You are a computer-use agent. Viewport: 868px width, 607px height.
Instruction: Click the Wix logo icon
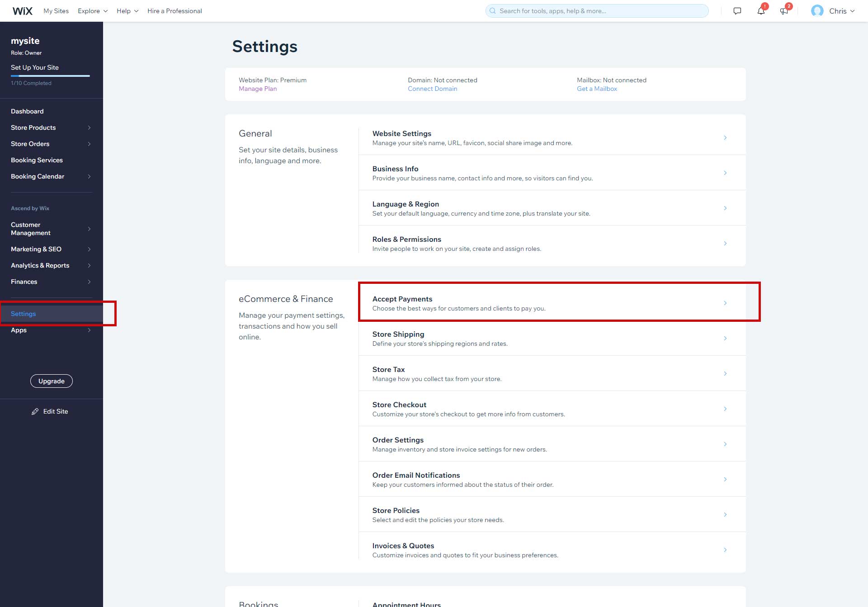tap(22, 11)
